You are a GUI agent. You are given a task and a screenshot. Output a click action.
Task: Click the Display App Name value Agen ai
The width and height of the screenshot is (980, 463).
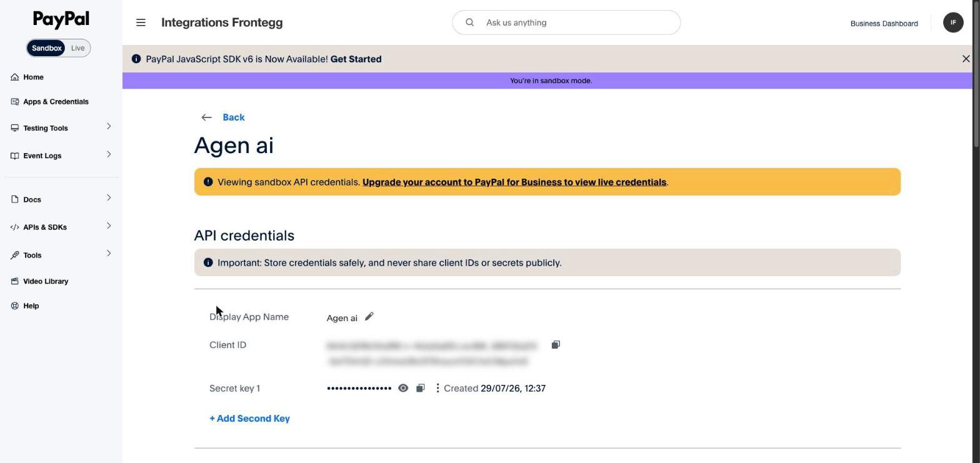(342, 318)
